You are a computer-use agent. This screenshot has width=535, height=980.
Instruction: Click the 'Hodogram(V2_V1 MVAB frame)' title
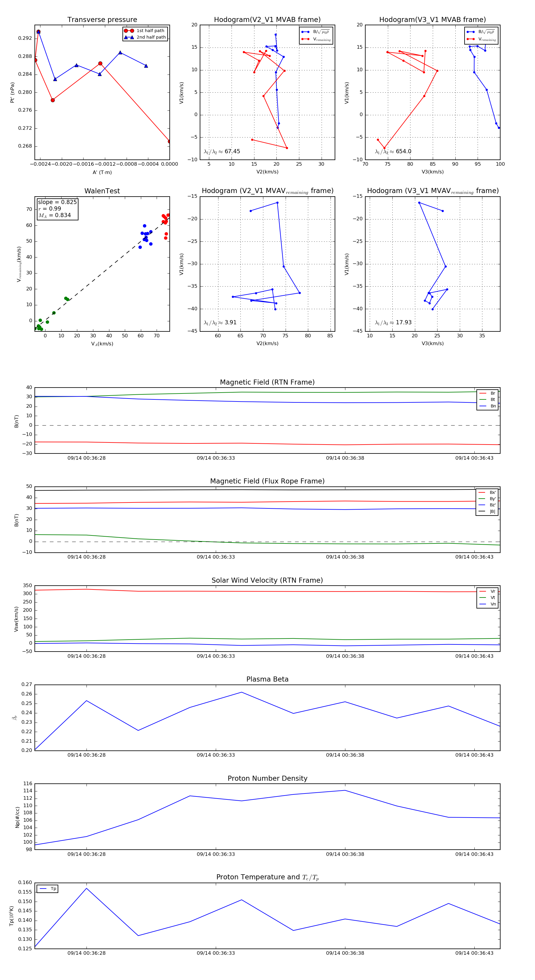coord(267,19)
